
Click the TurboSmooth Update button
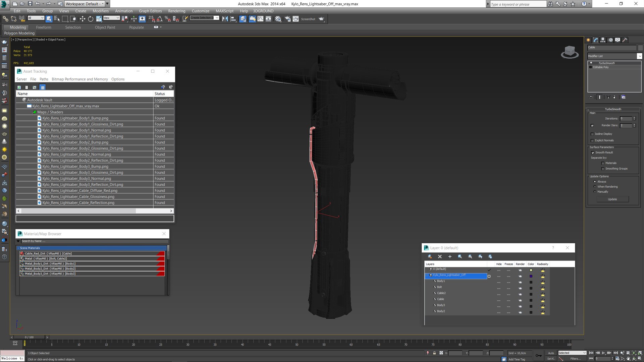click(x=612, y=199)
